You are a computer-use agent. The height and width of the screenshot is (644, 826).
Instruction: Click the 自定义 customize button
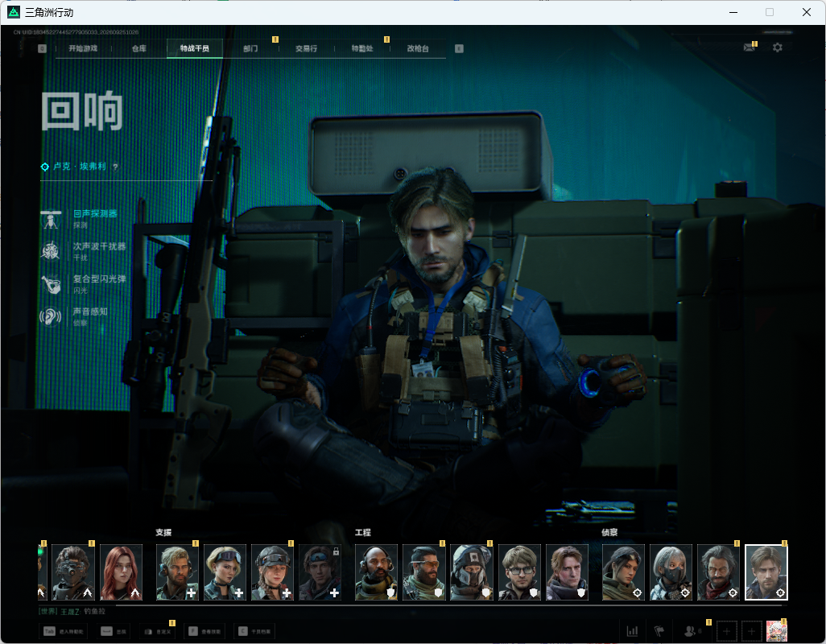point(157,631)
